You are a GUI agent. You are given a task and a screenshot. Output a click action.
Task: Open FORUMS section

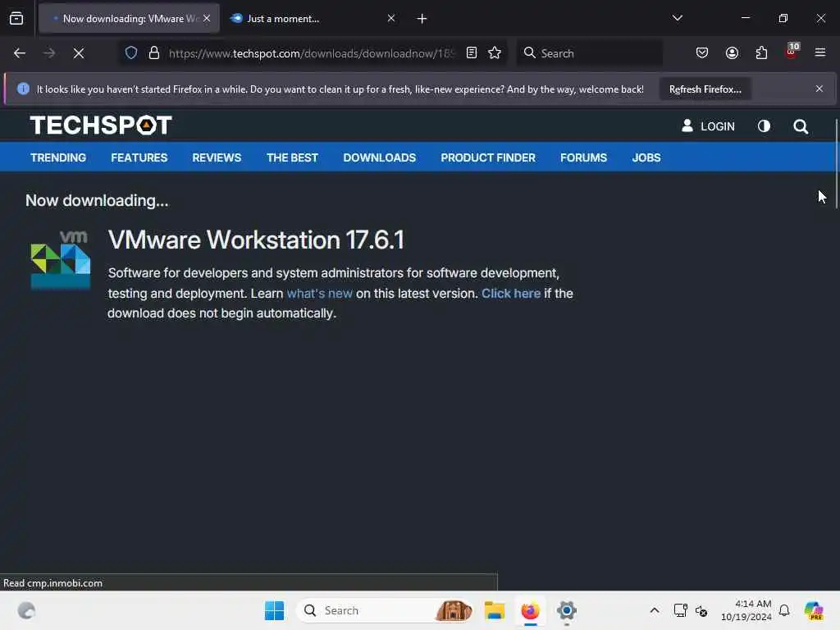584,158
